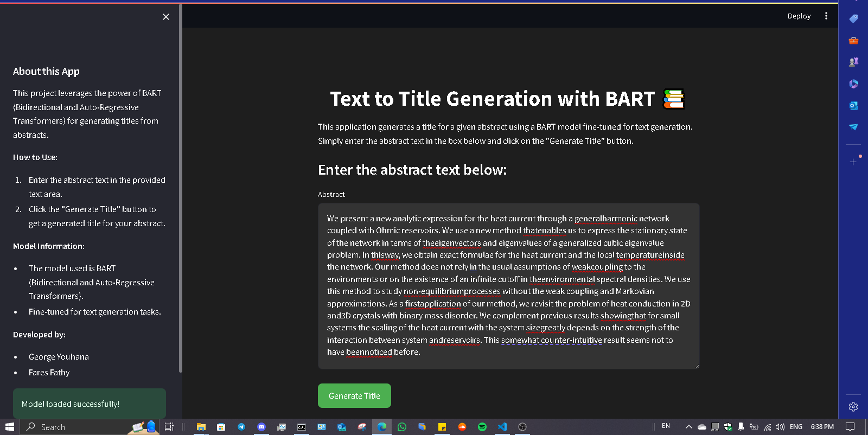Click the 'Developed by:' label
The height and width of the screenshot is (435, 868).
[39, 335]
